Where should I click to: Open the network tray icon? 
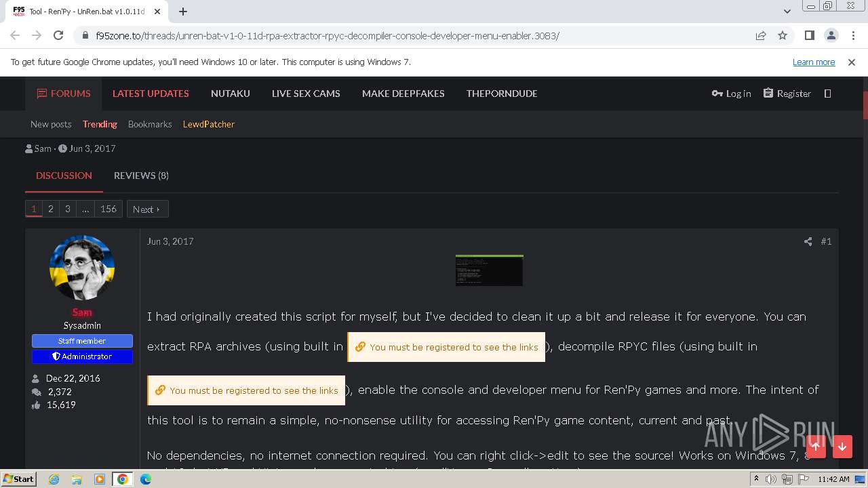(787, 479)
